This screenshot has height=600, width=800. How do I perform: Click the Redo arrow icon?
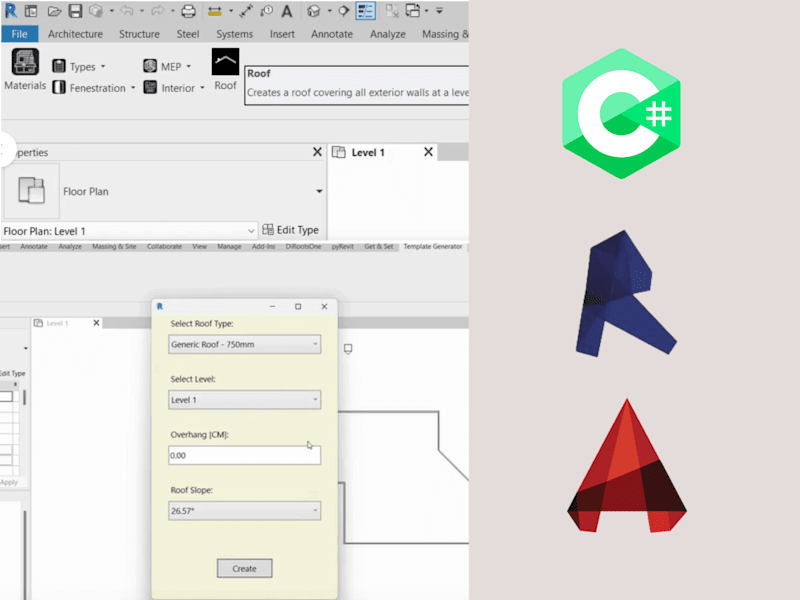(157, 11)
